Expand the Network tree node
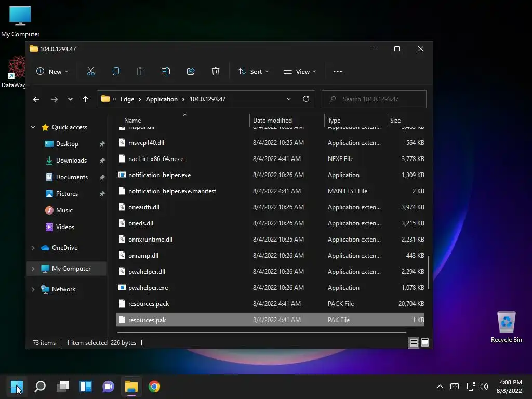 [33, 289]
